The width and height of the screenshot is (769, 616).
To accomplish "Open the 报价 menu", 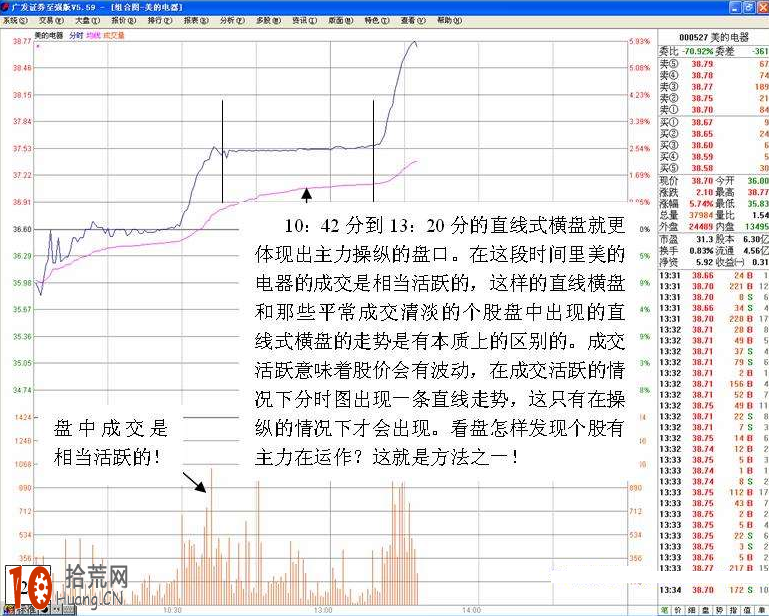I will point(124,21).
